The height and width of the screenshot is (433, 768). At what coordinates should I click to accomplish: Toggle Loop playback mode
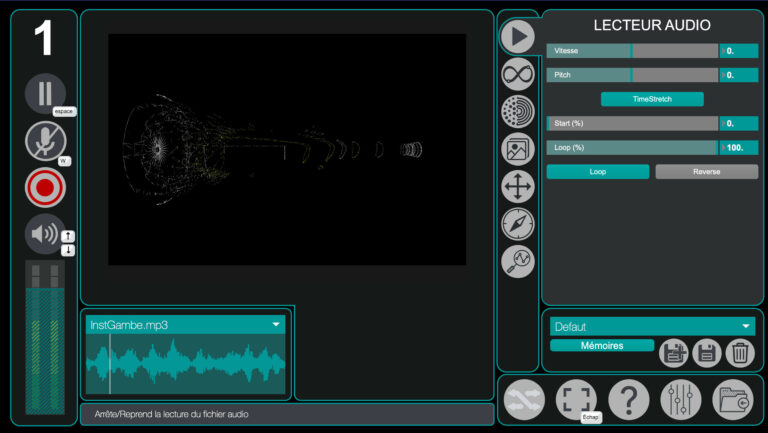[x=597, y=171]
